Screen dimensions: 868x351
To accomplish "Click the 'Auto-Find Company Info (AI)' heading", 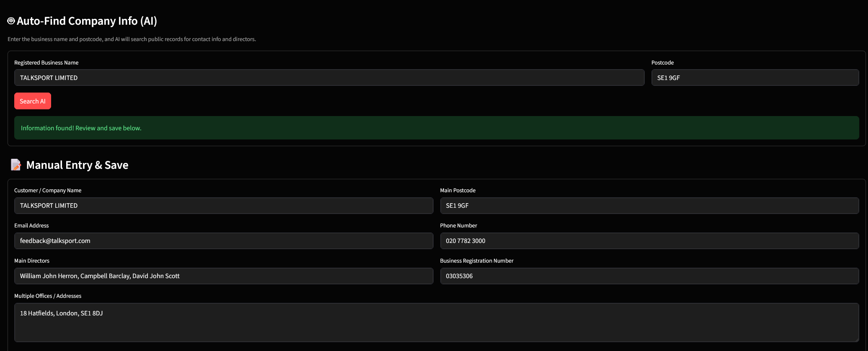I will coord(87,21).
